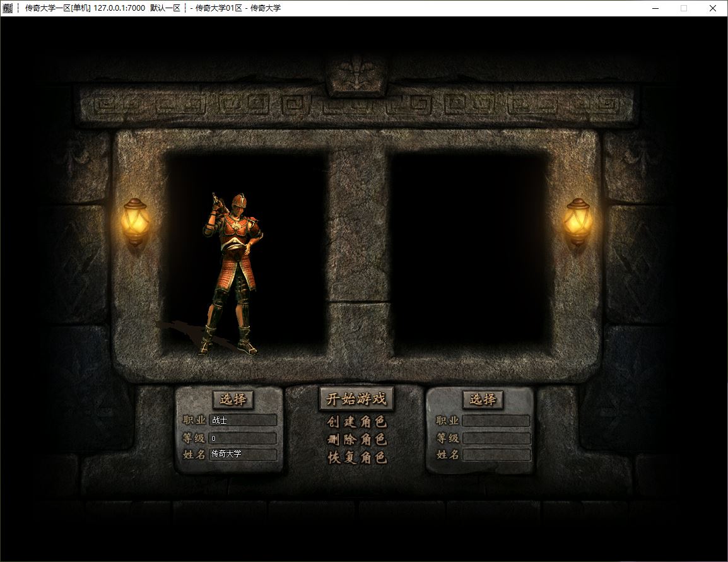Click the empty 等级 field on right panel
Screen dimensions: 728x562
point(496,438)
